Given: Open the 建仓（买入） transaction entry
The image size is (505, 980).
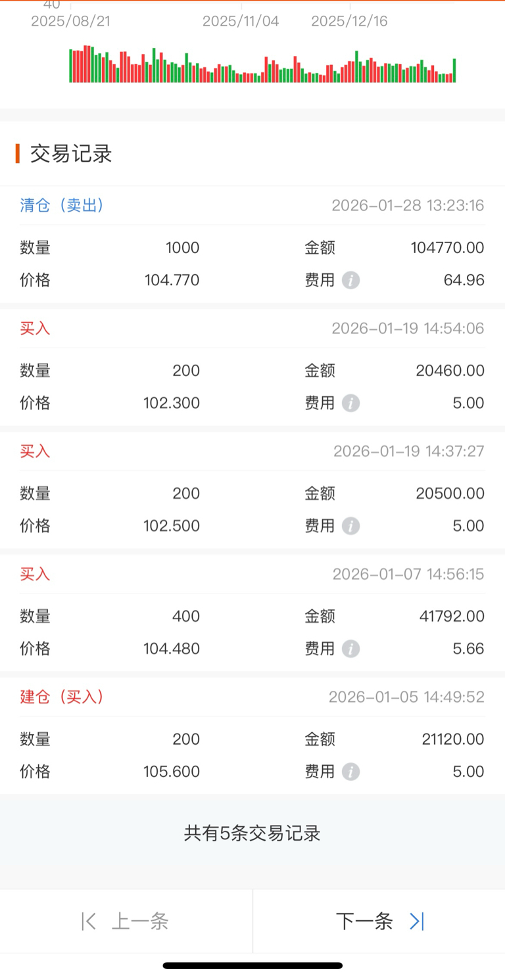Looking at the screenshot, I should click(x=252, y=735).
